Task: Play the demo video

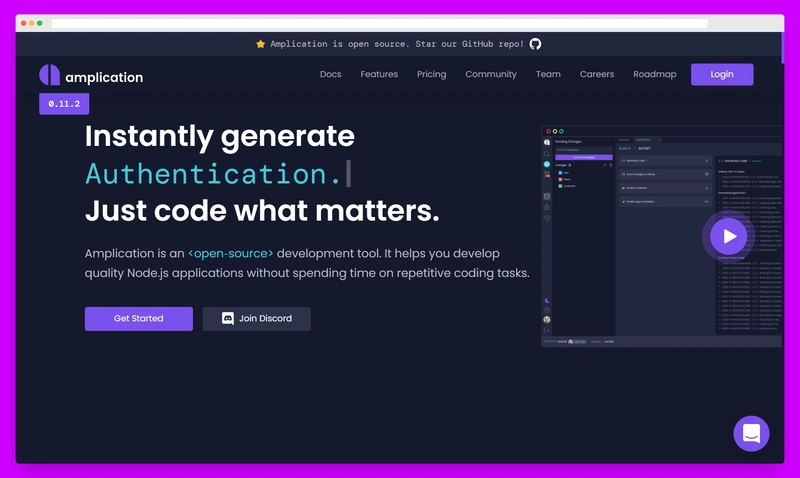Action: (x=728, y=236)
